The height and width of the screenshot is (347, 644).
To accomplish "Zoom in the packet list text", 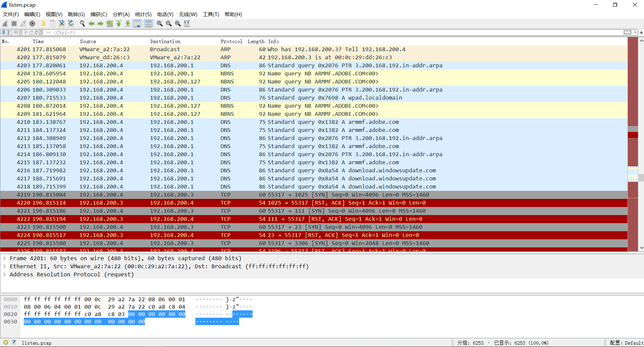I will click(160, 24).
